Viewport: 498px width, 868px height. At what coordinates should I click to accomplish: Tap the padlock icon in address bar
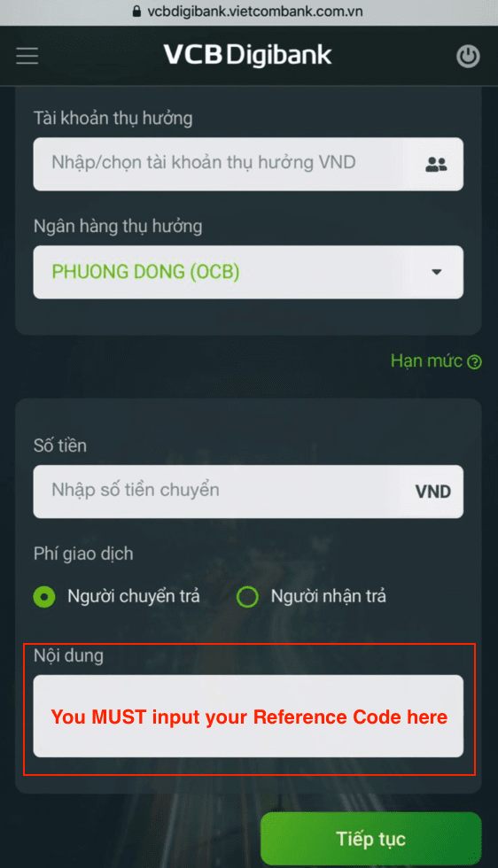coord(136,11)
